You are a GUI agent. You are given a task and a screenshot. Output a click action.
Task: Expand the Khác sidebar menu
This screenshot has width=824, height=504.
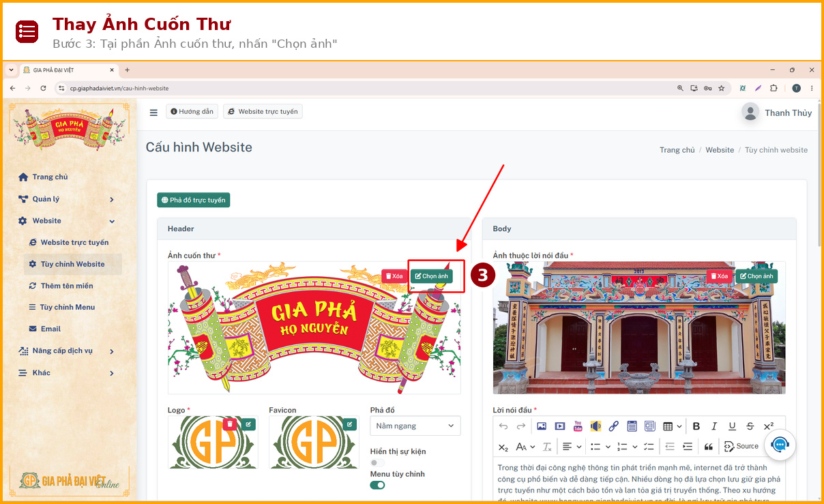66,373
